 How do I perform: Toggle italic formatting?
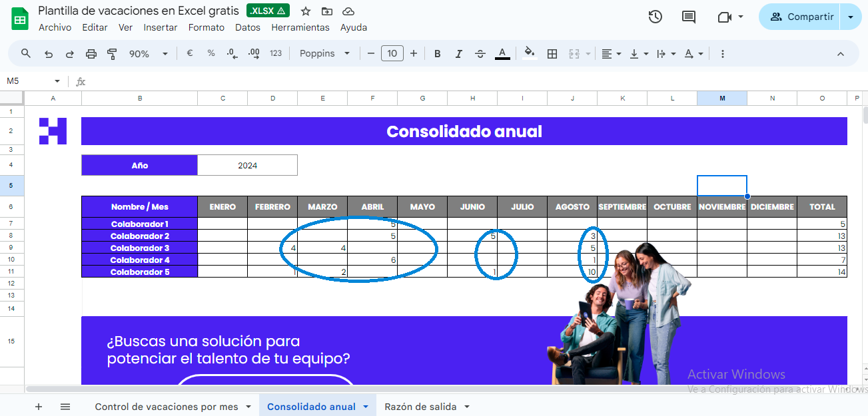[458, 54]
